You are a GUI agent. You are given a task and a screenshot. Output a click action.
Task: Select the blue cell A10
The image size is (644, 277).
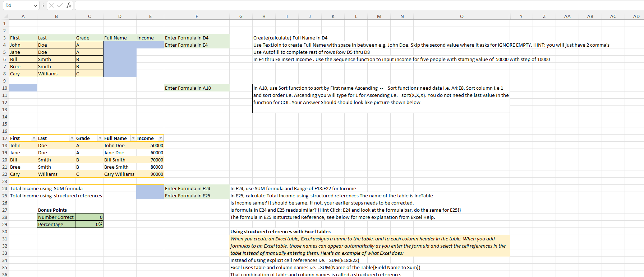point(23,88)
